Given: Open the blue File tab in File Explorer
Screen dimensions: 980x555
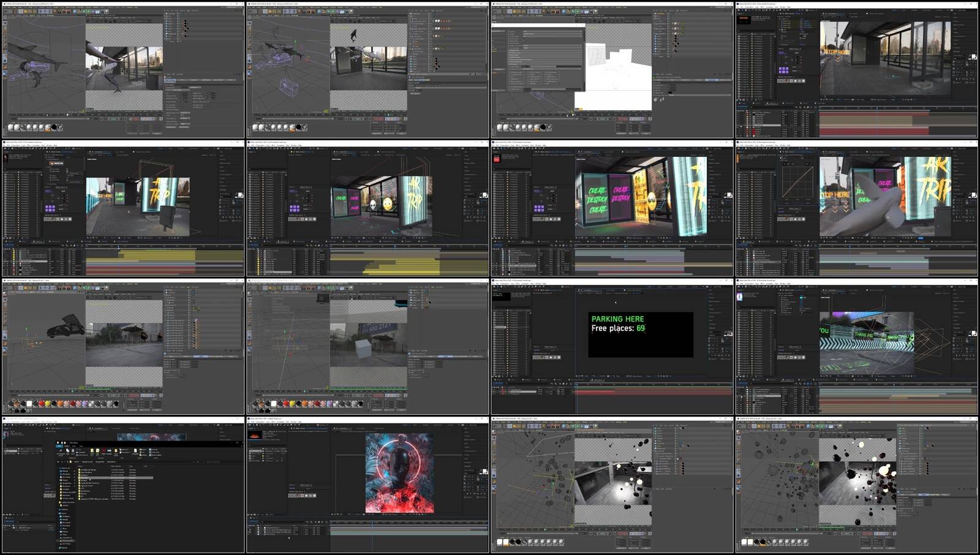Looking at the screenshot, I should (60, 447).
